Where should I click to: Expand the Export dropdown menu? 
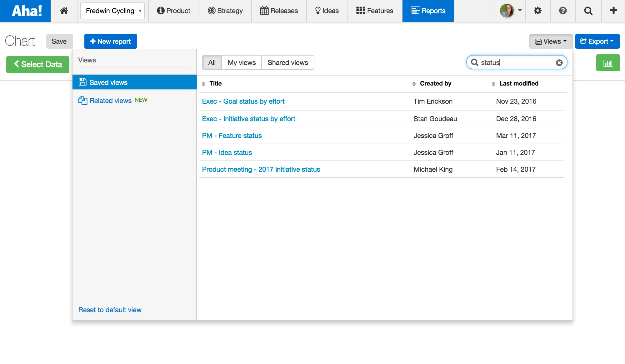coord(597,41)
